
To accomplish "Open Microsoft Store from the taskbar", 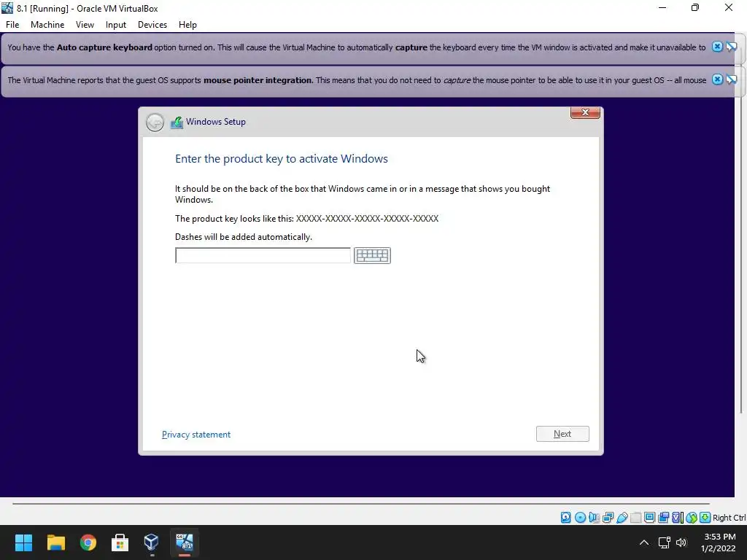I will 120,542.
